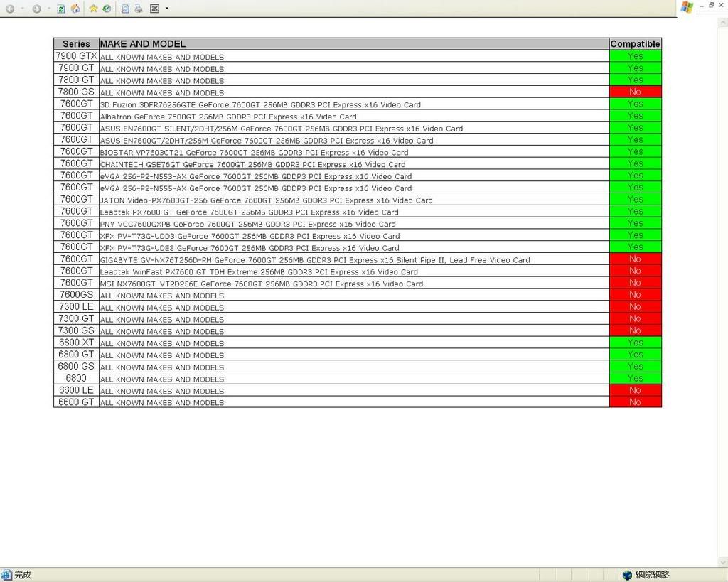Viewport: 728px width, 582px height.
Task: Go to the Home page icon
Action: (x=75, y=9)
